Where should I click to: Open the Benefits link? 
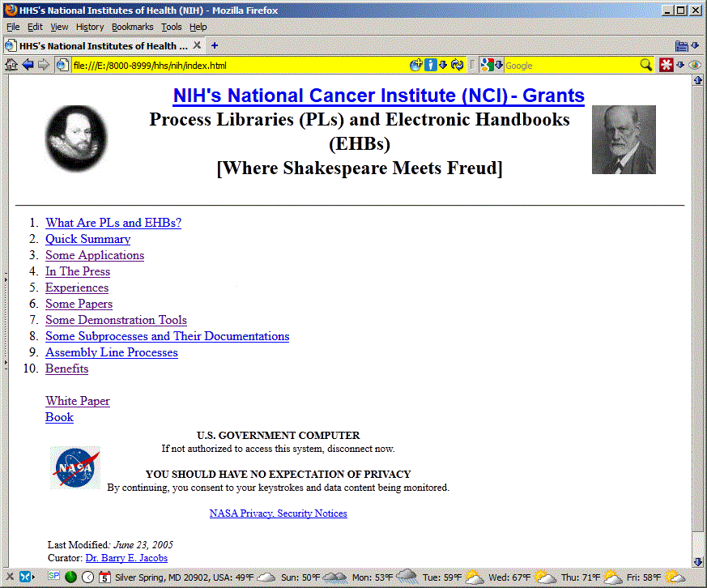click(x=66, y=369)
